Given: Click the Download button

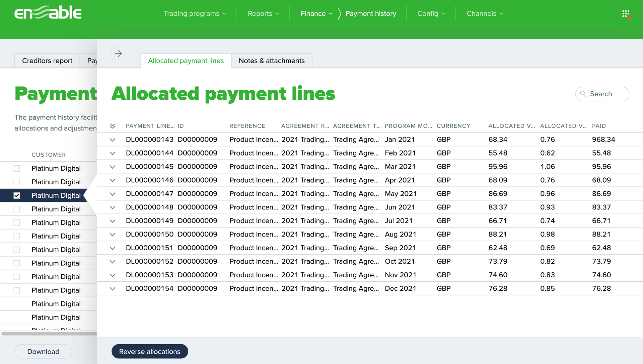Looking at the screenshot, I should tap(43, 352).
